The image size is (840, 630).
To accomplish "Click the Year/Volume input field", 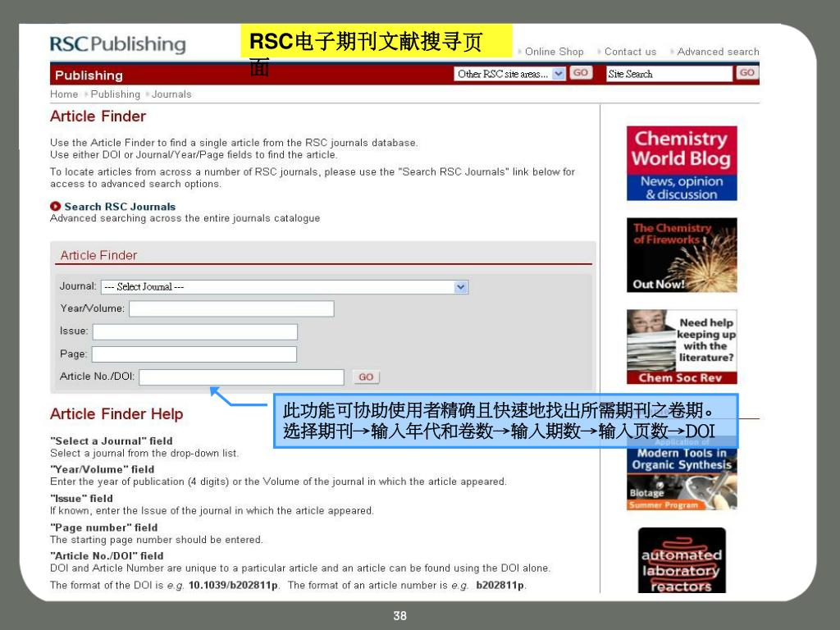I will 231,308.
